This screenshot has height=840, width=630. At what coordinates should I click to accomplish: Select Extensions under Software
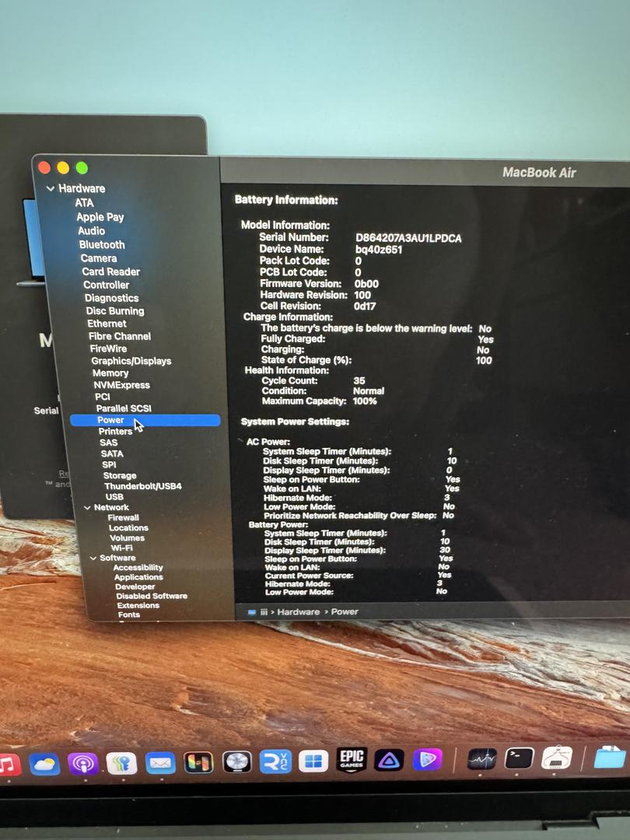(138, 605)
